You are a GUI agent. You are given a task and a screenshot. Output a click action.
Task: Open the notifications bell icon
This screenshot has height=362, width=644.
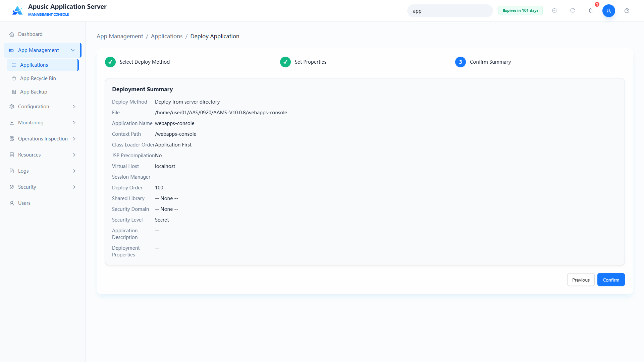pos(591,11)
